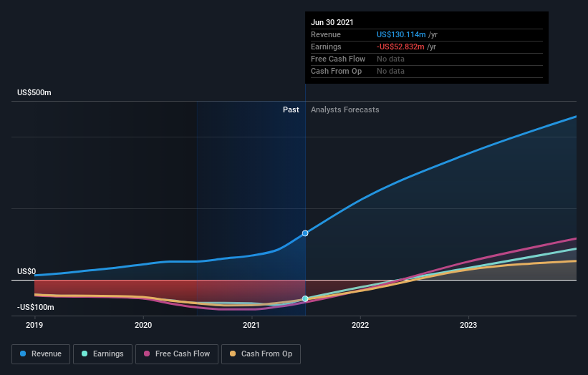Click the Past section label
This screenshot has width=588, height=375.
[291, 109]
